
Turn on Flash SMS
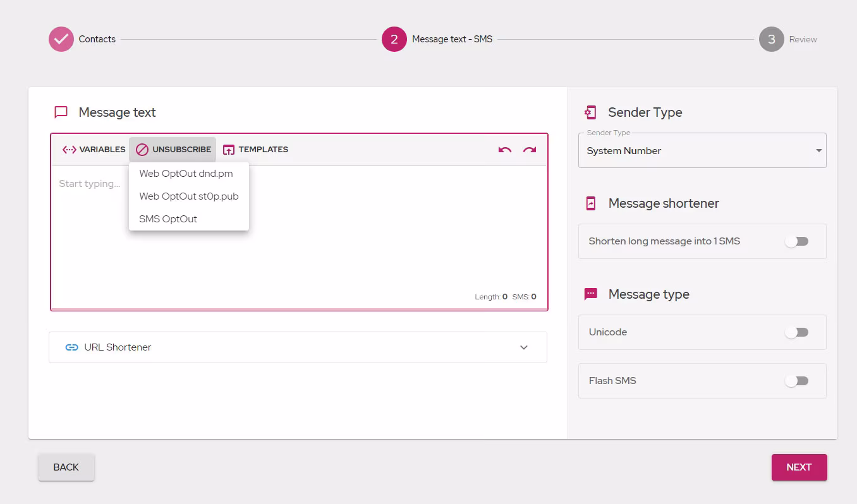796,381
